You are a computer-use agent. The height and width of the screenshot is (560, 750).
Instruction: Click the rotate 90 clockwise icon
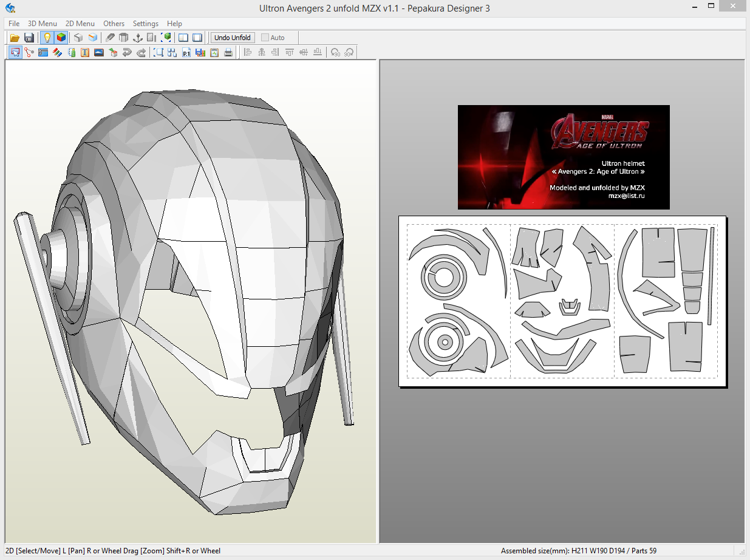[349, 52]
